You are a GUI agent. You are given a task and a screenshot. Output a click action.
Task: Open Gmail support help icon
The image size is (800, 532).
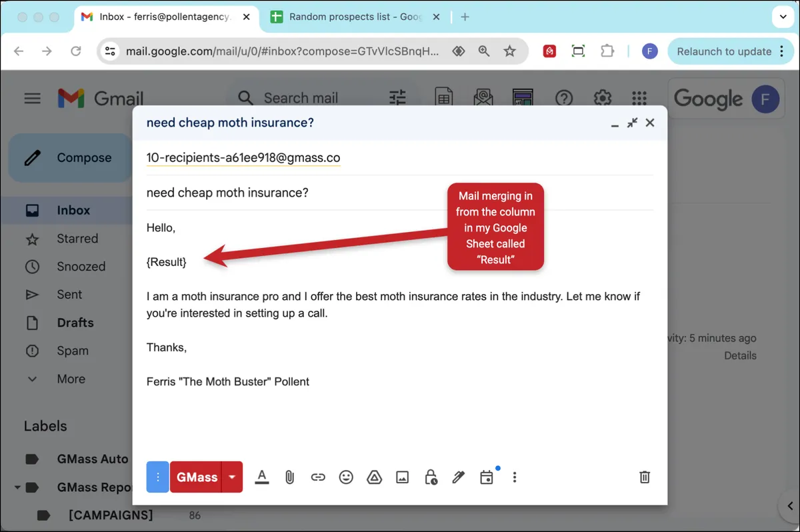(564, 99)
